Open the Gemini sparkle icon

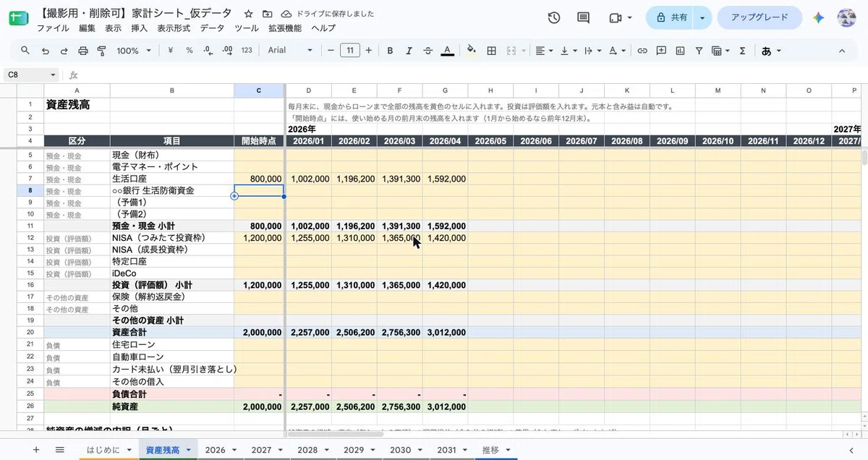pos(818,17)
